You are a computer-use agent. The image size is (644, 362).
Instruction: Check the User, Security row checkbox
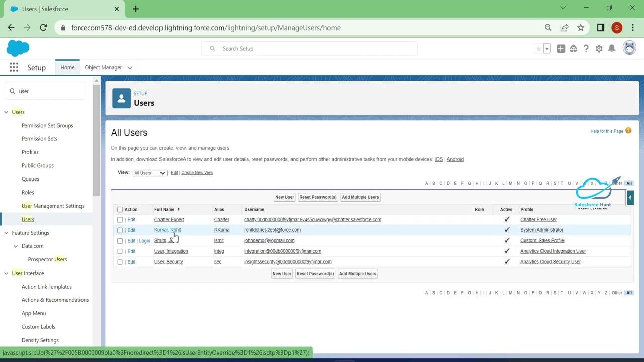pyautogui.click(x=120, y=262)
